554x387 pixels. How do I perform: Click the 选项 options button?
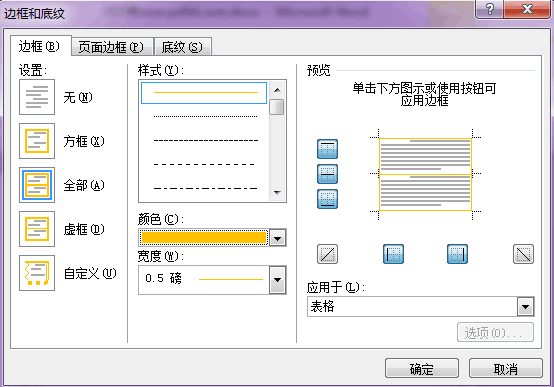[x=495, y=332]
